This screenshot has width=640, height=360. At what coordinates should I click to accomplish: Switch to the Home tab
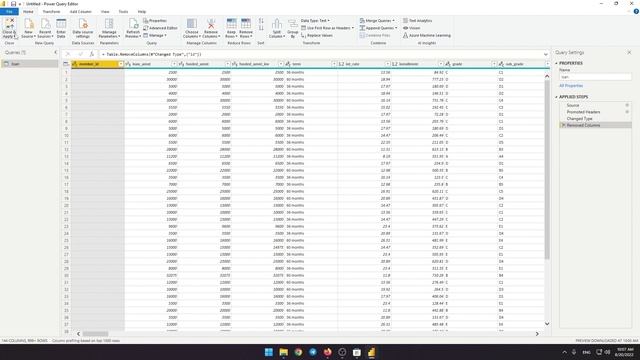pos(28,11)
